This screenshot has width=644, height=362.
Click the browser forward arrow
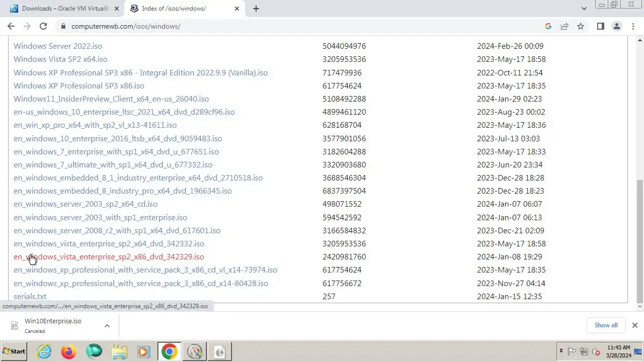click(x=27, y=26)
